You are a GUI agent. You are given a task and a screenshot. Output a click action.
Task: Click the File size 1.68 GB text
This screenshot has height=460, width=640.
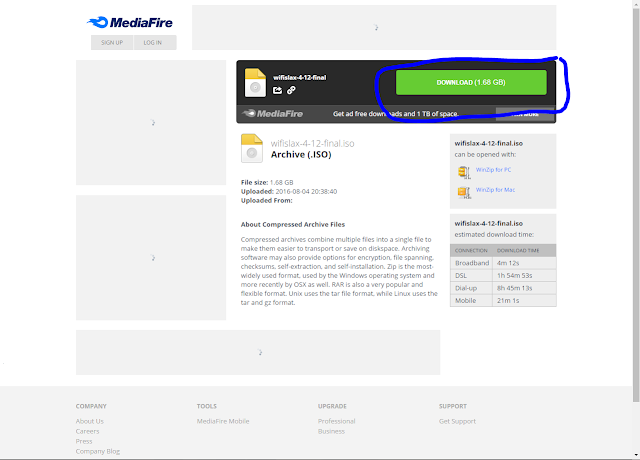tap(267, 182)
